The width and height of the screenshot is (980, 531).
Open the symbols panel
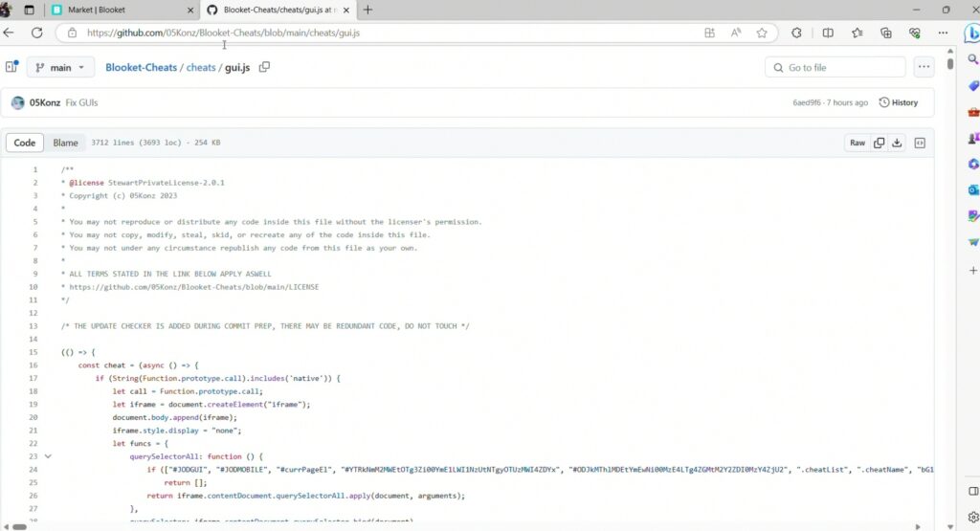coord(920,143)
